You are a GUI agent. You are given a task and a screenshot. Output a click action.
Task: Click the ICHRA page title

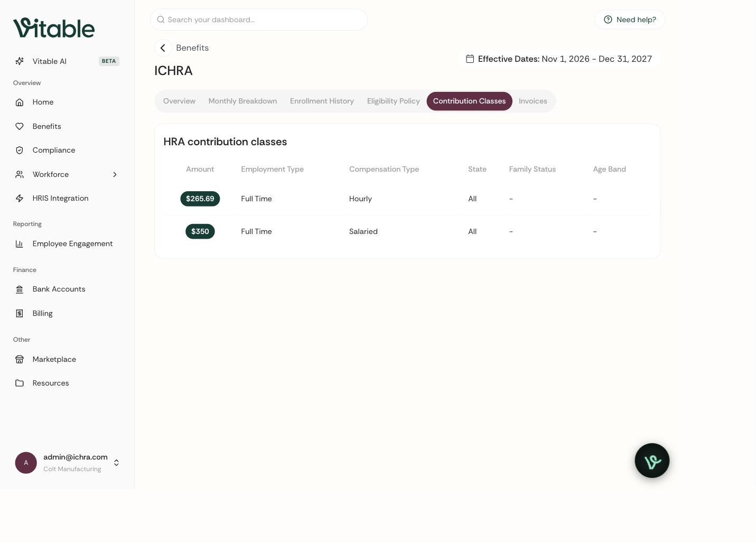pyautogui.click(x=173, y=71)
